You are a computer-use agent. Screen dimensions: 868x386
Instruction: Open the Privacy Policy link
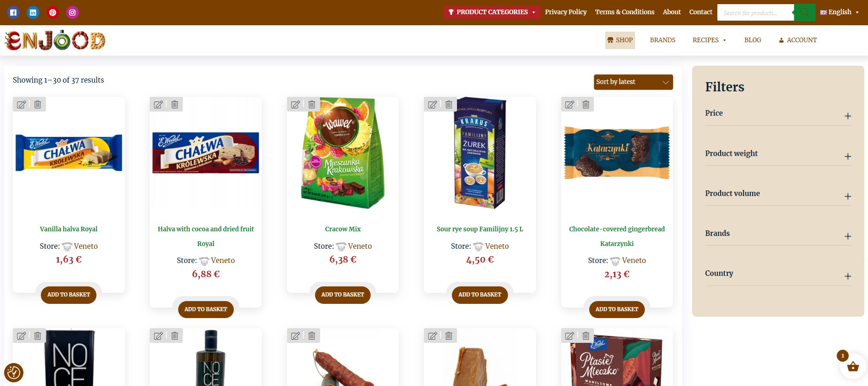566,12
